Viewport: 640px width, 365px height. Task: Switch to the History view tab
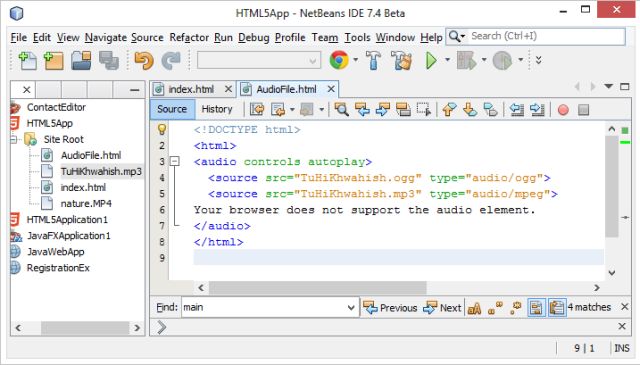(217, 109)
